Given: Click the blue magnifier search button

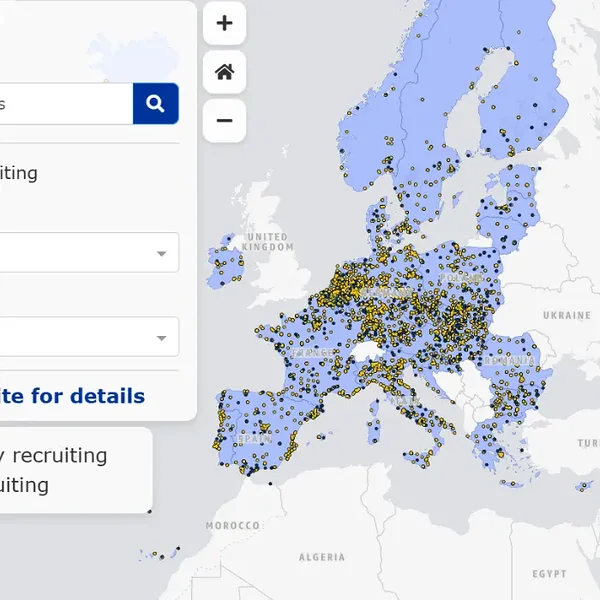Looking at the screenshot, I should pos(155,103).
